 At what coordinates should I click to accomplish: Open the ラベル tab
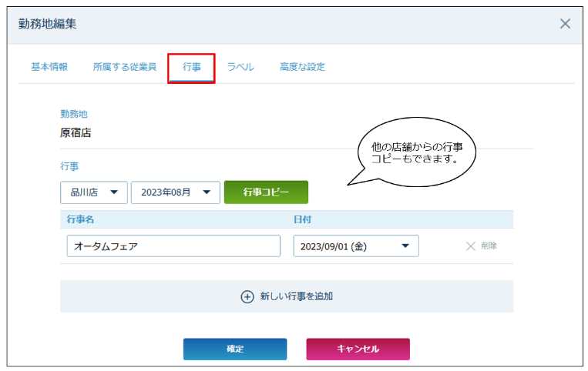click(x=240, y=67)
